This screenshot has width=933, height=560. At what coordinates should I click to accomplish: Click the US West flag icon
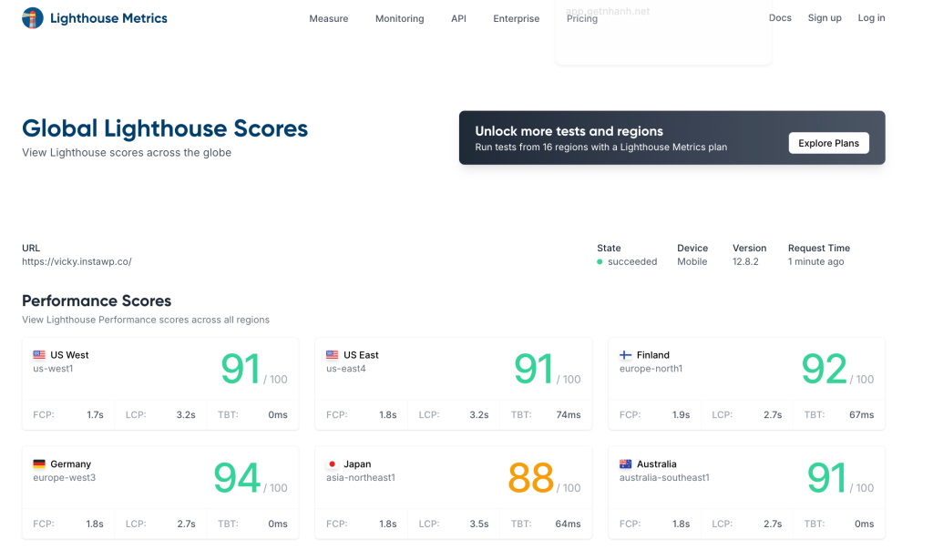[x=37, y=354]
